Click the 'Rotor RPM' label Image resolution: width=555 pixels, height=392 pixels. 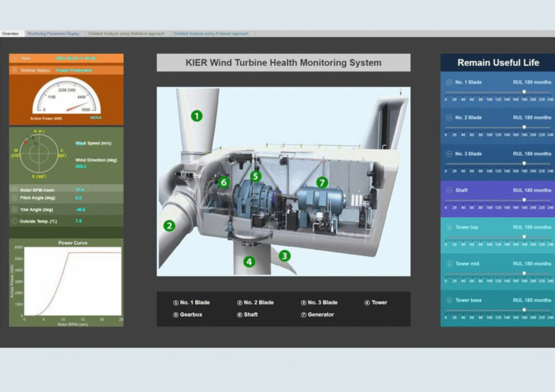(x=37, y=190)
